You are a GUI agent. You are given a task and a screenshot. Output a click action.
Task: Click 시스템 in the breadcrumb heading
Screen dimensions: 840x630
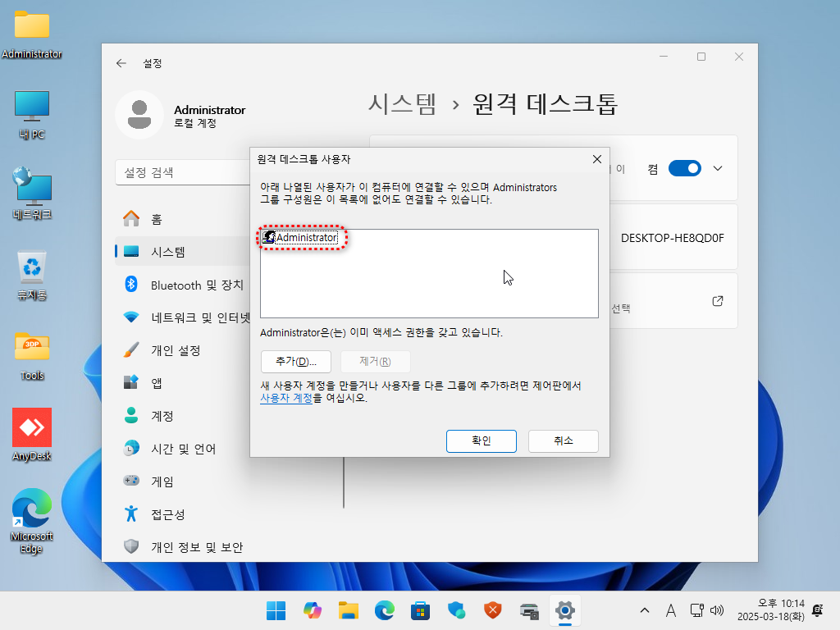click(x=402, y=103)
